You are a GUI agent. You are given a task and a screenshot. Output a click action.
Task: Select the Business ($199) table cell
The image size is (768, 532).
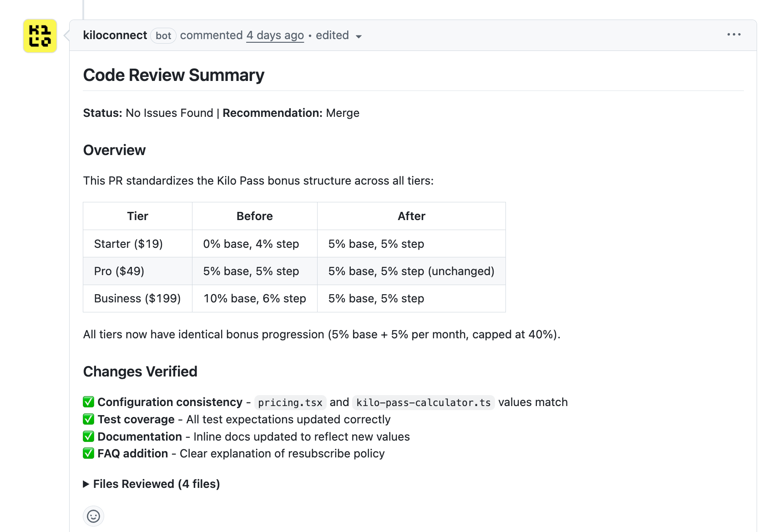[138, 298]
